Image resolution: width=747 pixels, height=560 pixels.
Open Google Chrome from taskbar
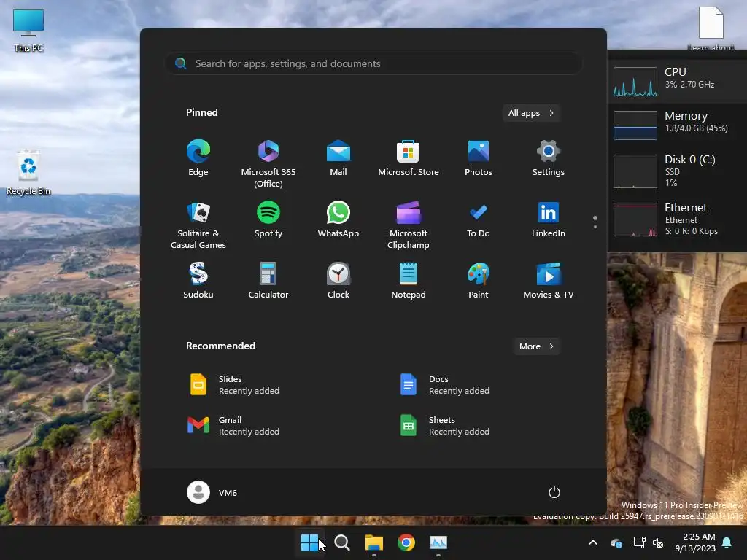pyautogui.click(x=406, y=542)
